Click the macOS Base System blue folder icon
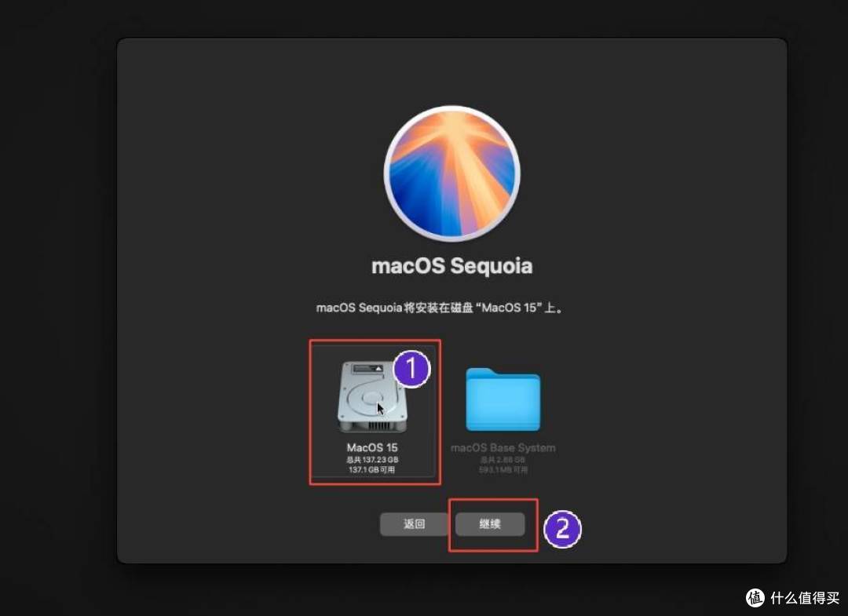The image size is (848, 616). 503,402
